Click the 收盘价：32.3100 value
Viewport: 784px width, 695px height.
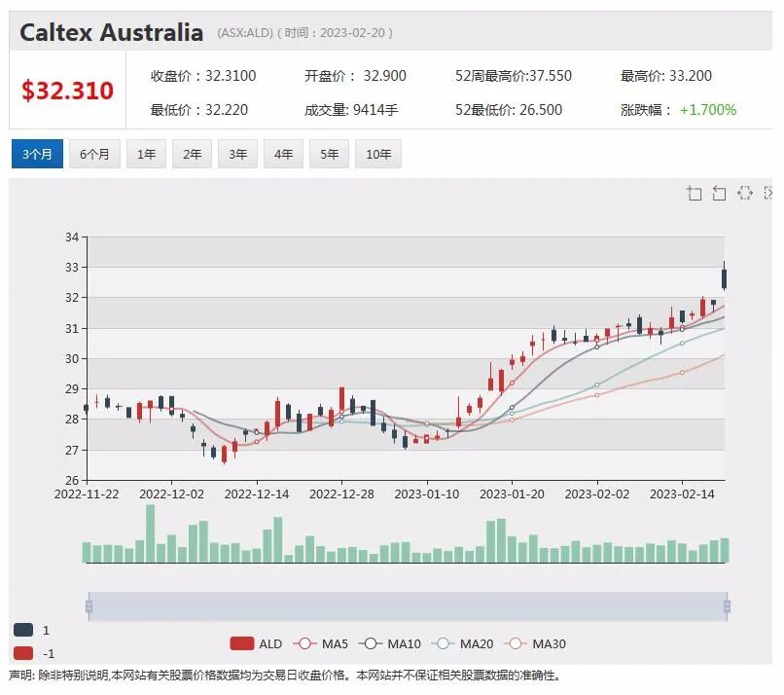click(203, 76)
